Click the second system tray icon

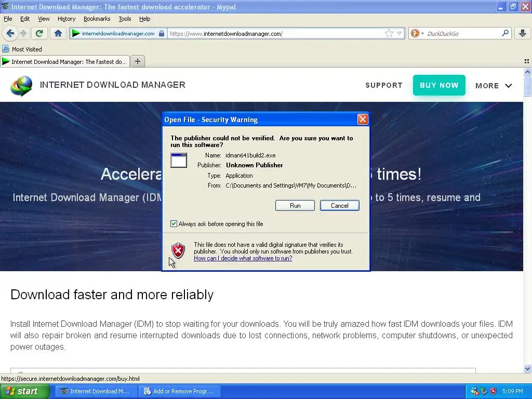484,391
